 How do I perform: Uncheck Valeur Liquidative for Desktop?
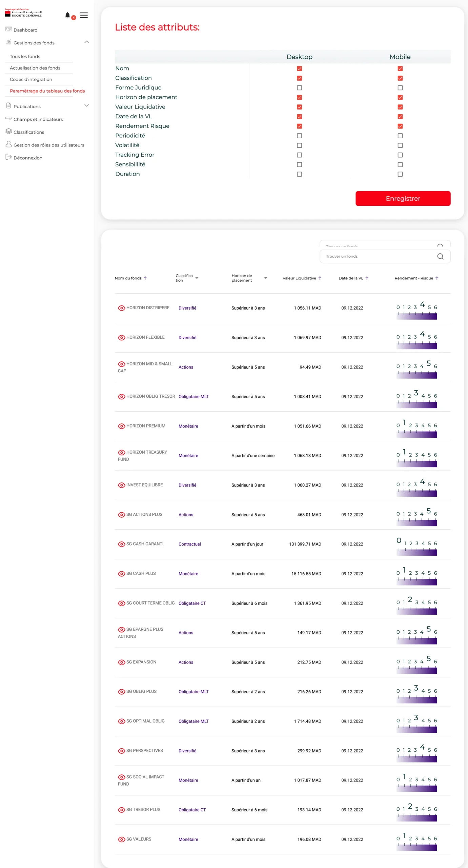[x=299, y=107]
